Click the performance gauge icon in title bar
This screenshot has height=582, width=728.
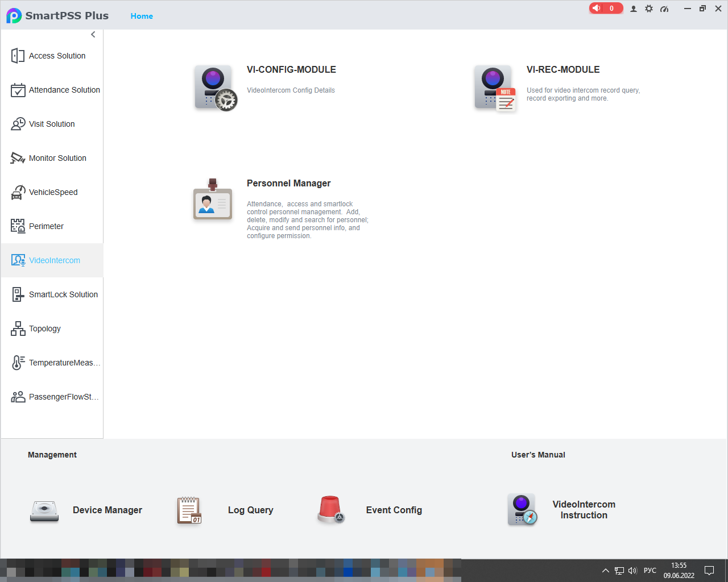pyautogui.click(x=664, y=9)
